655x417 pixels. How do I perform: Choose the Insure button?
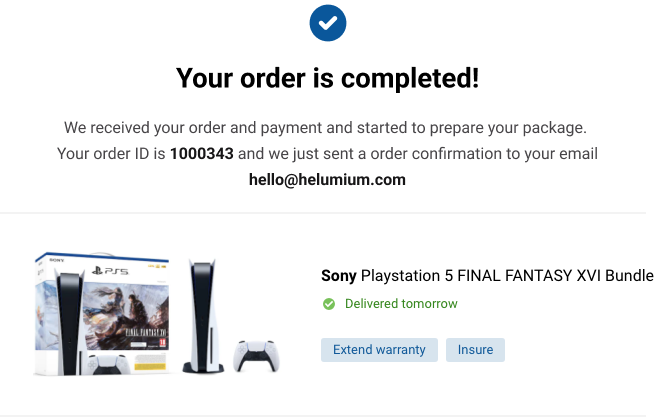[475, 350]
